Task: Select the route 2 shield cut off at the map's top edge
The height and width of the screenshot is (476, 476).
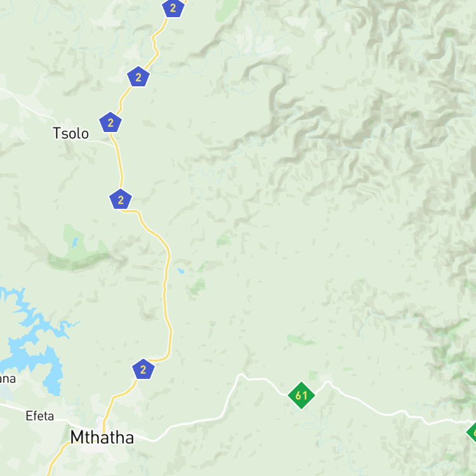Action: click(173, 8)
